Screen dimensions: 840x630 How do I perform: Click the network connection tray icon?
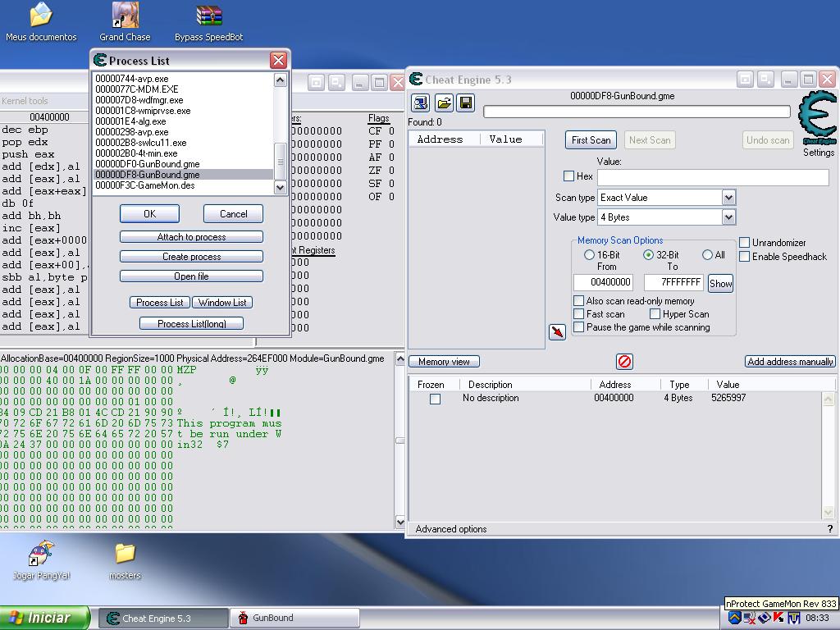click(750, 619)
